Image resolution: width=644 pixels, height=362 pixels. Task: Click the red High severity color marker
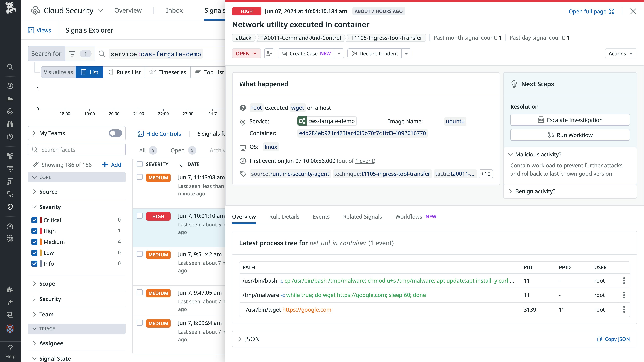click(x=41, y=231)
